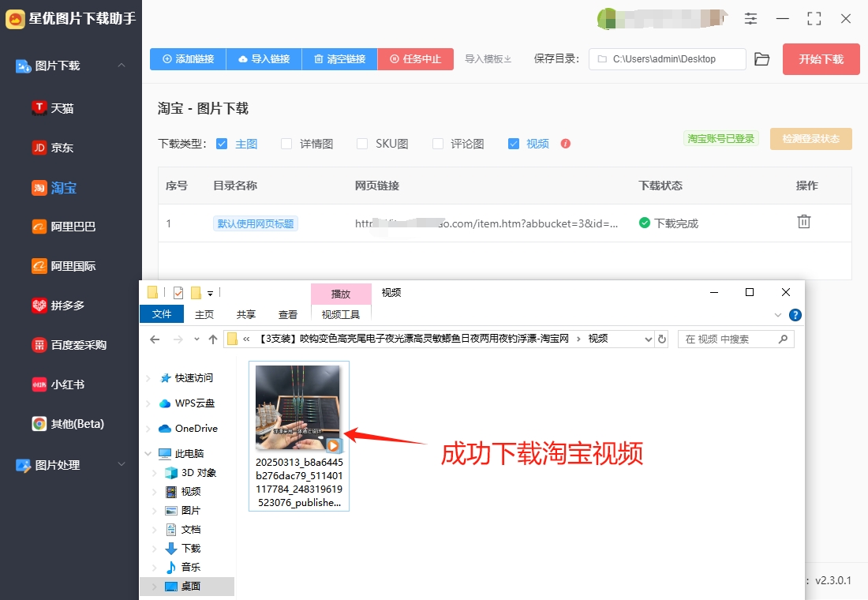This screenshot has width=868, height=600.
Task: Enable the 评论图 checkbox
Action: pyautogui.click(x=438, y=144)
